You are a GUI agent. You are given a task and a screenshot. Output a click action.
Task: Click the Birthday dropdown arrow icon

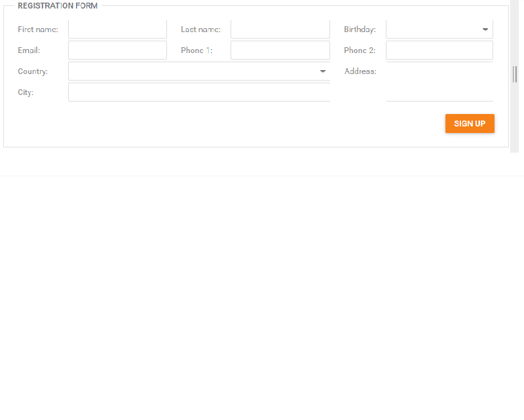tap(485, 29)
